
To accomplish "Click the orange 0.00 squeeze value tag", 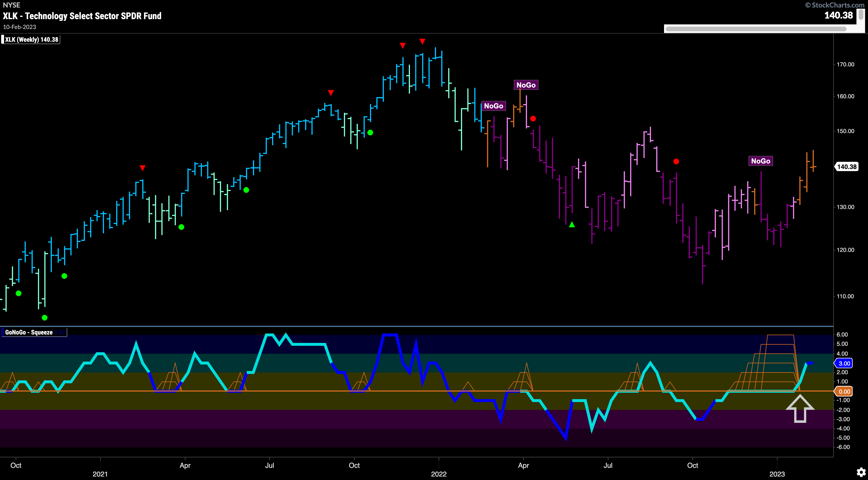I will pyautogui.click(x=844, y=391).
